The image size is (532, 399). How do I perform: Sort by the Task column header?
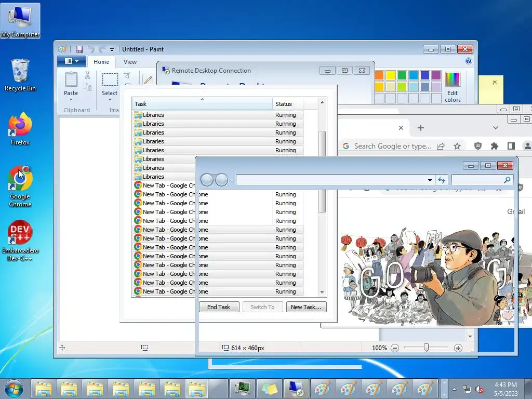(x=202, y=104)
